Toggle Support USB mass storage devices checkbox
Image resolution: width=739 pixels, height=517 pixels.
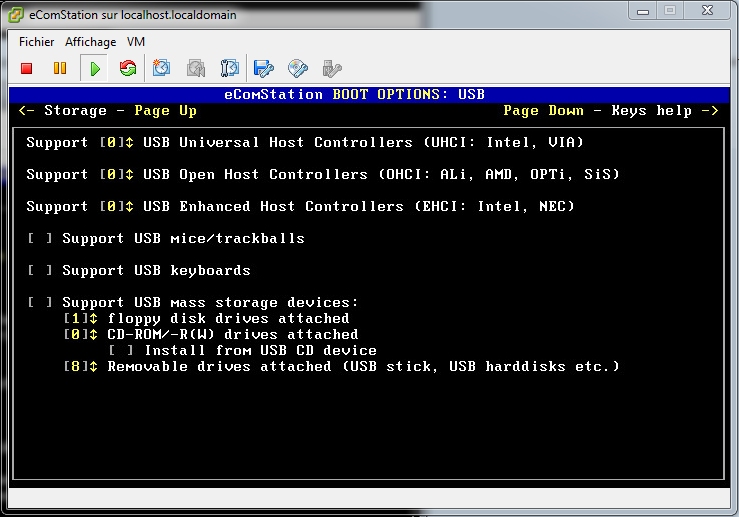click(x=40, y=303)
